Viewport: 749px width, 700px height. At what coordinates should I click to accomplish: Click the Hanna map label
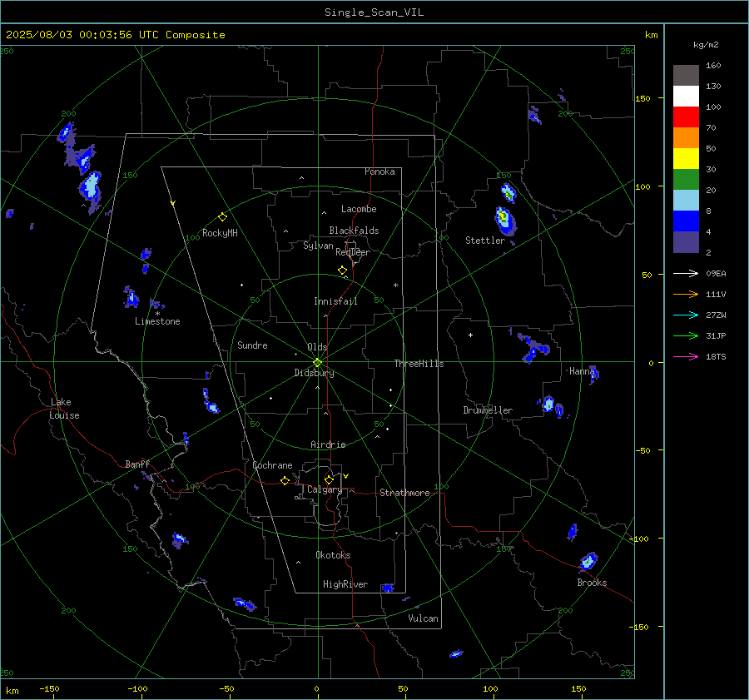pyautogui.click(x=582, y=371)
